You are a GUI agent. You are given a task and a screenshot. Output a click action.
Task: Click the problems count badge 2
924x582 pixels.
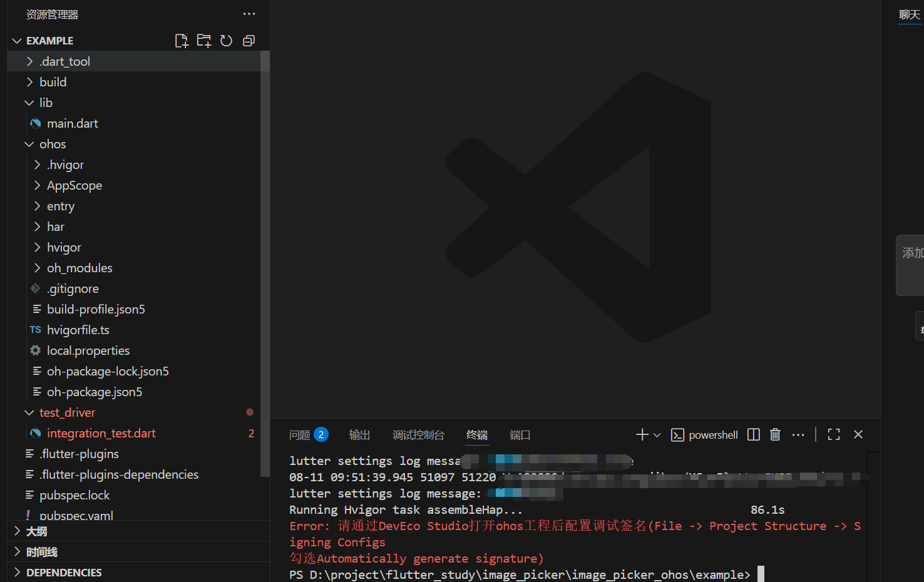click(x=321, y=435)
